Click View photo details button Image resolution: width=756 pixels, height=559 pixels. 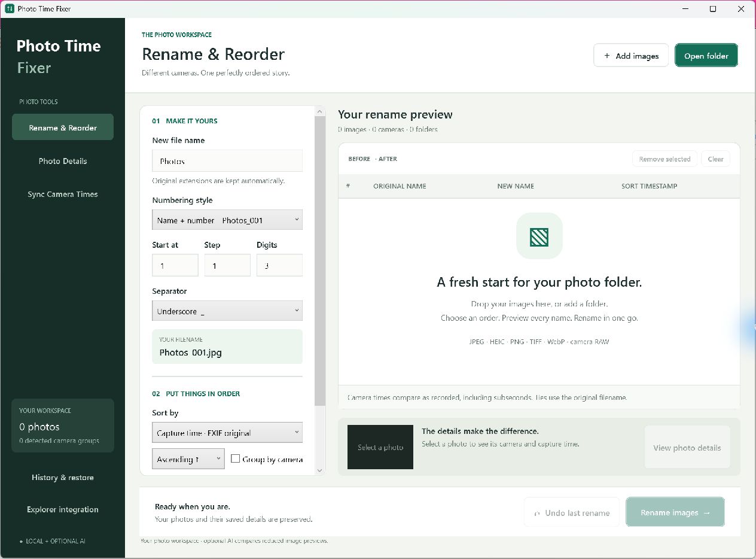[687, 448]
